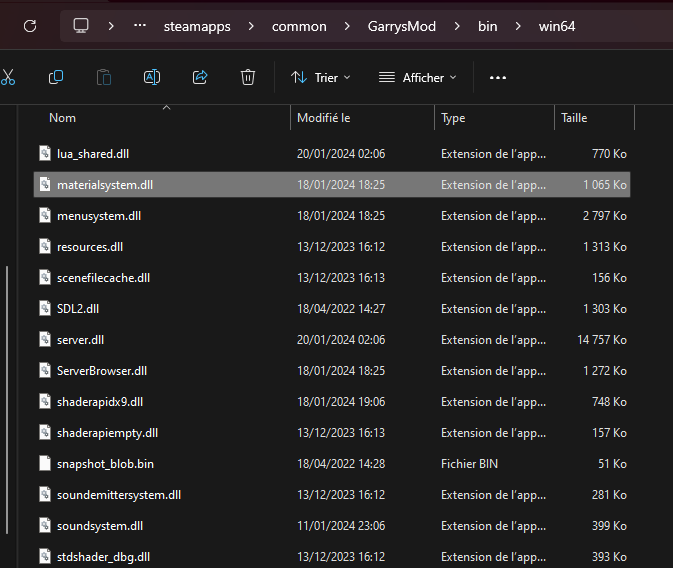Navigate to bin folder in breadcrumb
This screenshot has width=673, height=568.
coord(488,26)
